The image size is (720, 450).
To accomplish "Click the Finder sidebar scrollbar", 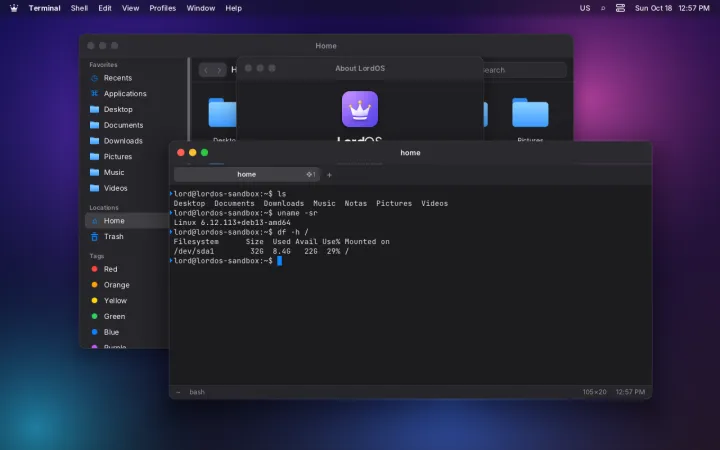I will 188,99.
